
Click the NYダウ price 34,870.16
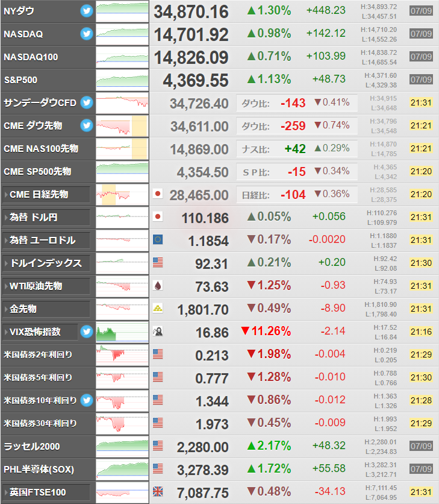click(x=191, y=12)
